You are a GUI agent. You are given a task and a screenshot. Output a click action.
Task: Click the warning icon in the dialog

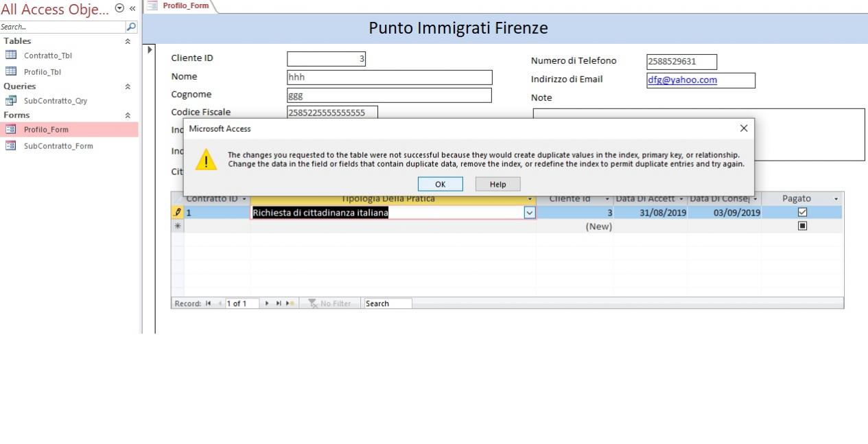click(x=206, y=160)
